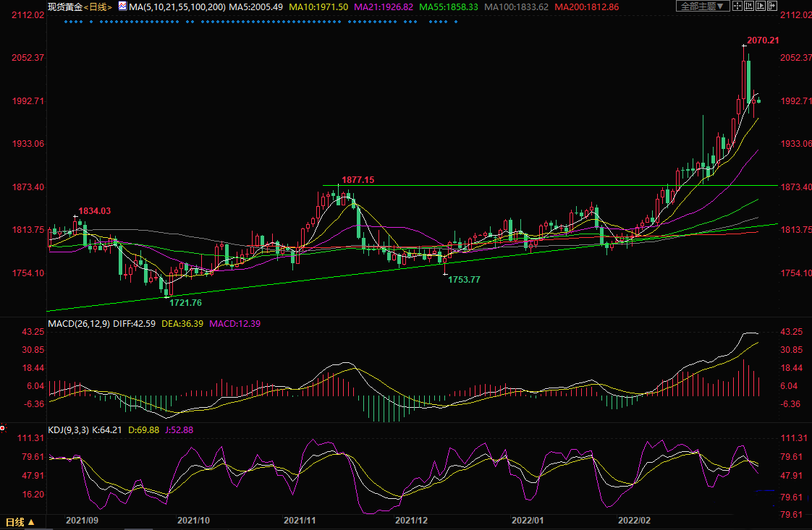Screen dimensions: 812x530
Task: Click the MACD(26,12,9) indicator label
Action: [79, 323]
